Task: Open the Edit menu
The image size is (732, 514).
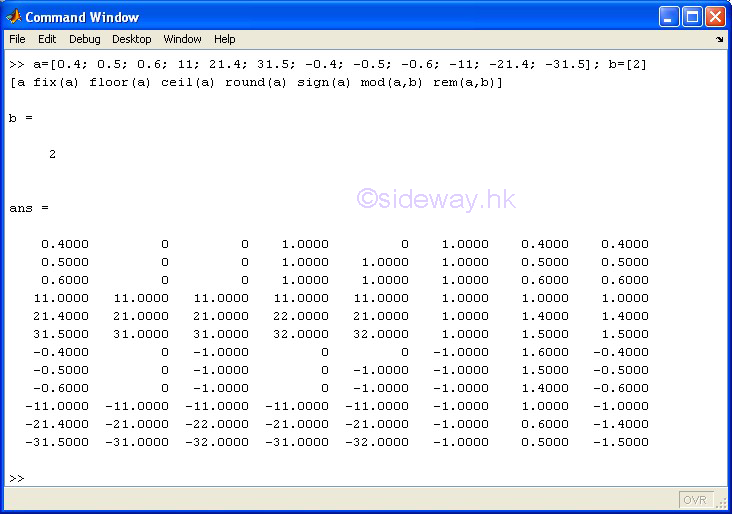Action: pyautogui.click(x=47, y=39)
